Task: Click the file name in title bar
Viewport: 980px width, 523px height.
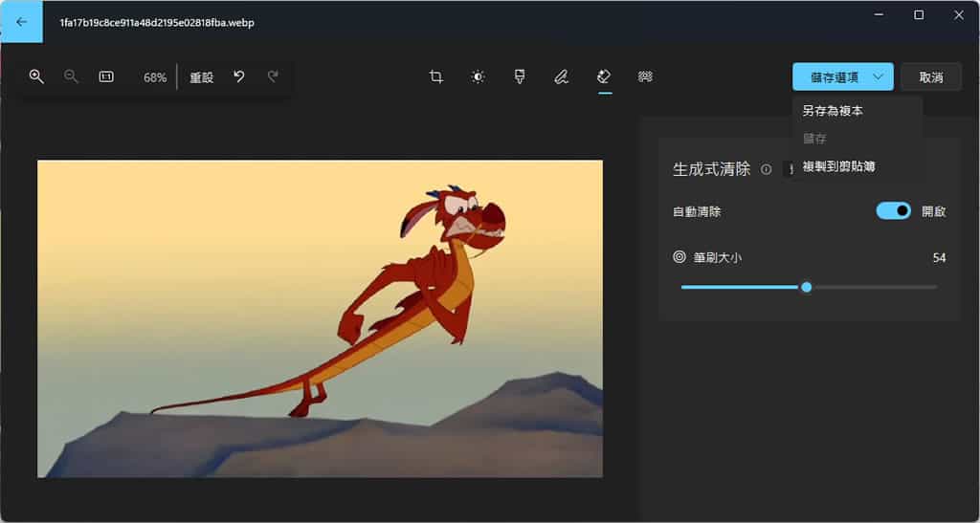Action: click(157, 23)
